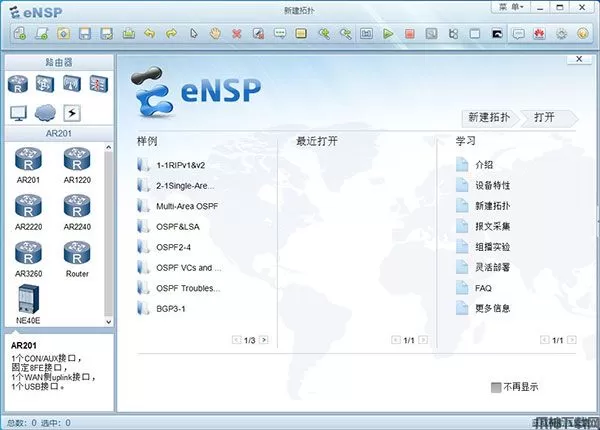Click the Print toolbar icon
600x430 pixels.
129,34
